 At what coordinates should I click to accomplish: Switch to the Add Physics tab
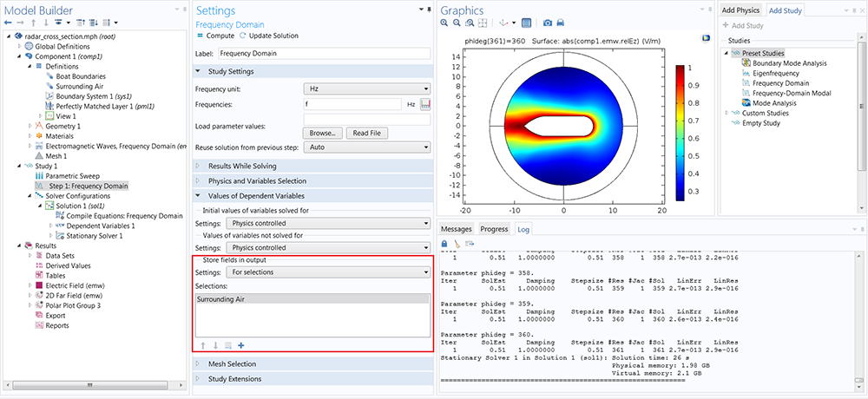pyautogui.click(x=740, y=10)
